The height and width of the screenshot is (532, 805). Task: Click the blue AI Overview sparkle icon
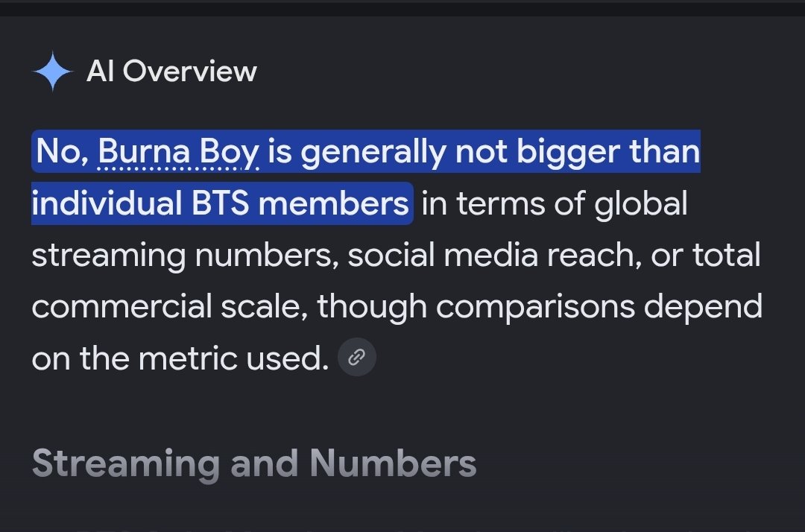tap(52, 71)
